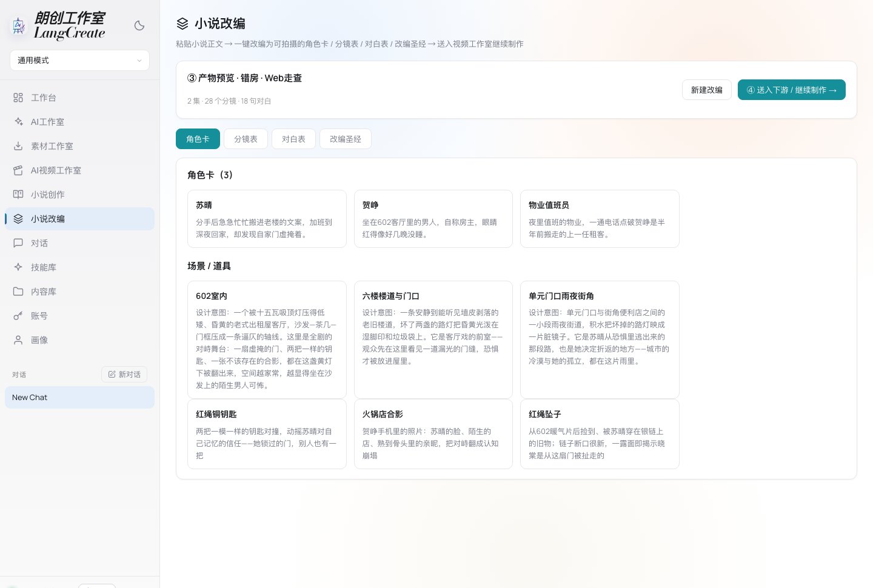Click the 小说创作 book icon
Viewport: 873px width, 588px height.
pos(18,195)
